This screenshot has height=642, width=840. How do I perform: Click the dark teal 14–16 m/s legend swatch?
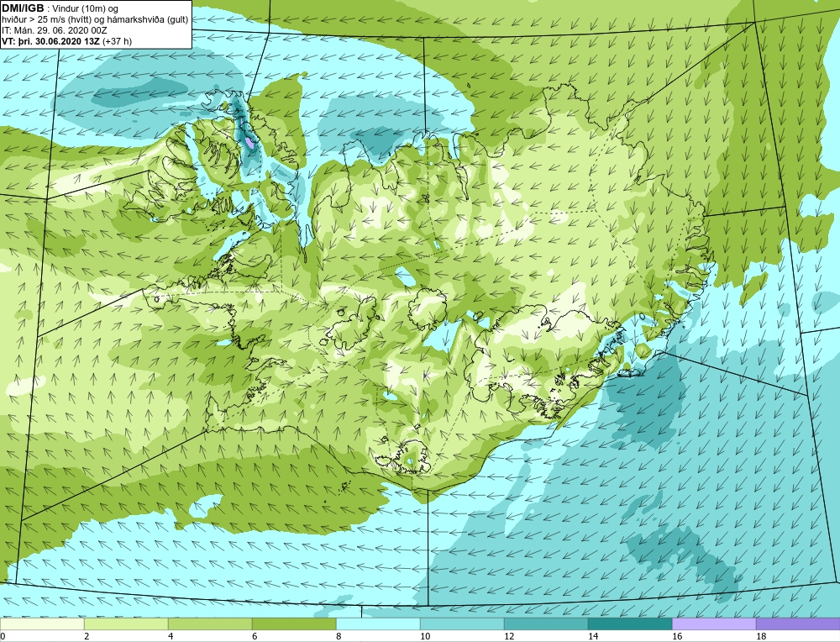(x=630, y=624)
